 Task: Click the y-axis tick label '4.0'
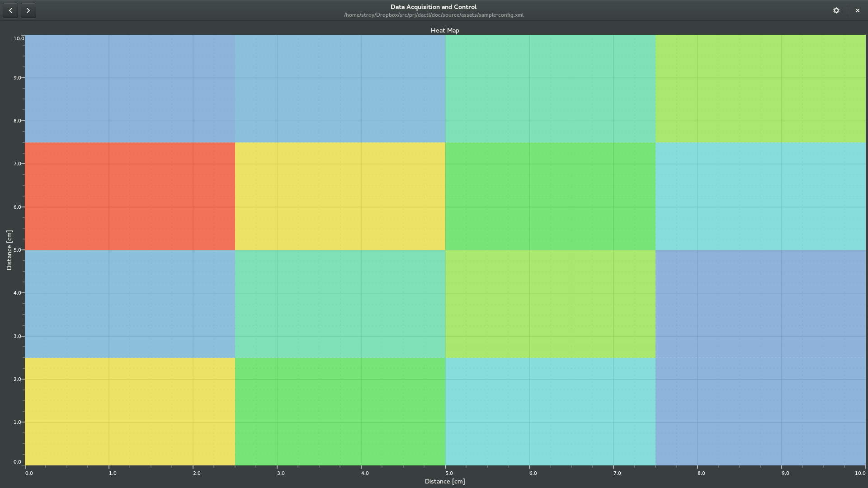tap(17, 293)
